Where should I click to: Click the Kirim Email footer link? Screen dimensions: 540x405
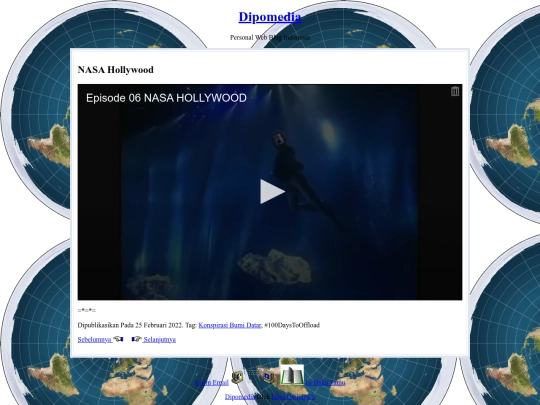(211, 383)
